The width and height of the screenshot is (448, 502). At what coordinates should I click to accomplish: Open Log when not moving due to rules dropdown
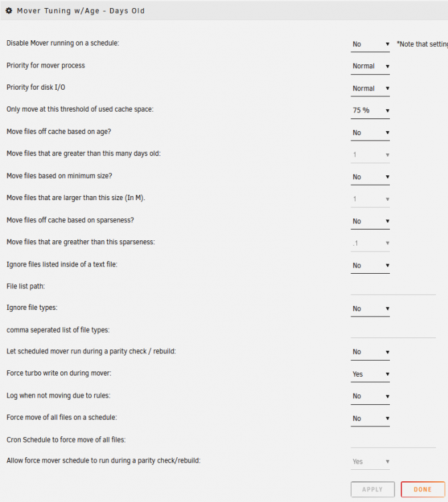pyautogui.click(x=370, y=397)
